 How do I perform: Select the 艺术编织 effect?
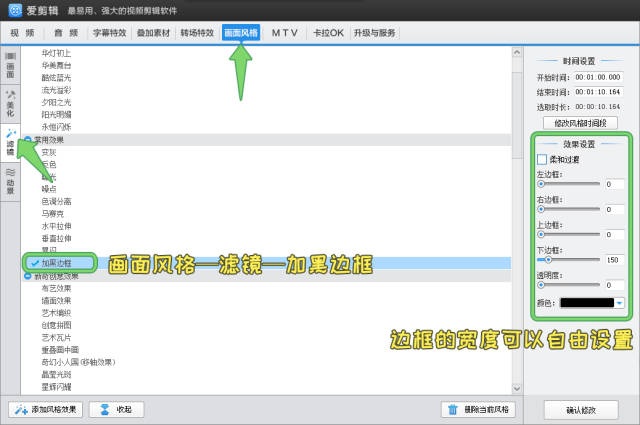(56, 313)
